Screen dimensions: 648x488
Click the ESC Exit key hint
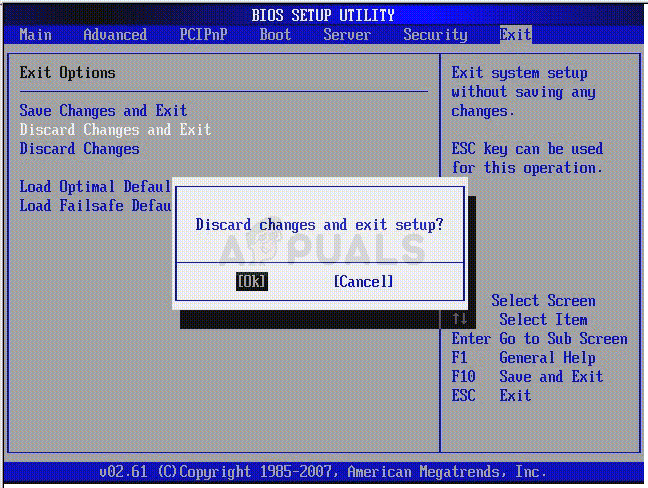click(491, 395)
